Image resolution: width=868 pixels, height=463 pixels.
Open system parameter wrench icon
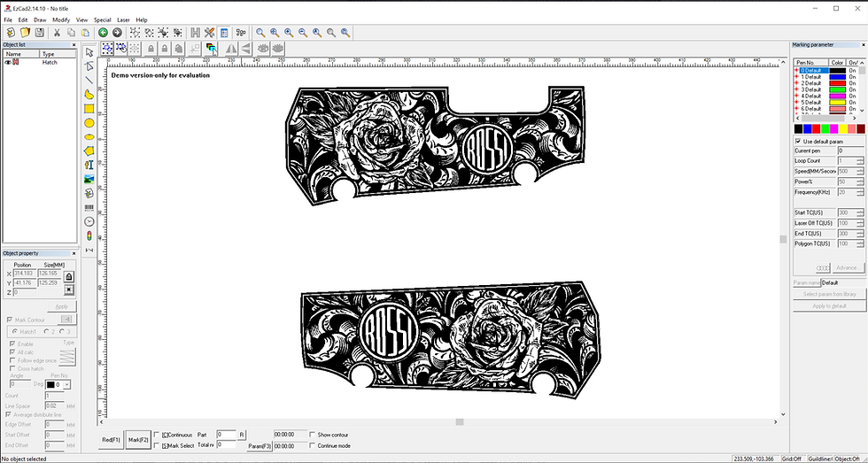(209, 33)
